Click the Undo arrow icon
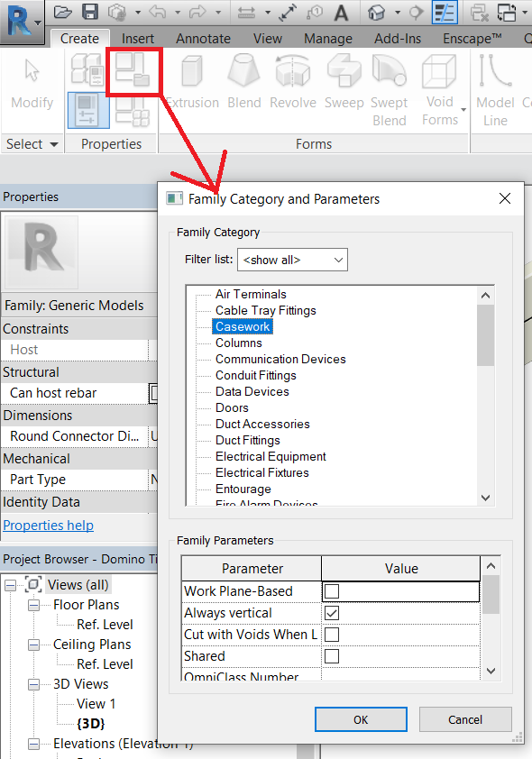 (158, 12)
